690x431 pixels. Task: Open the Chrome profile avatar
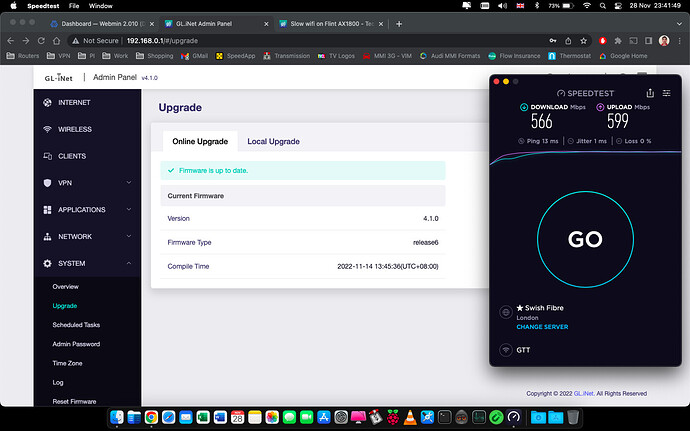point(664,41)
